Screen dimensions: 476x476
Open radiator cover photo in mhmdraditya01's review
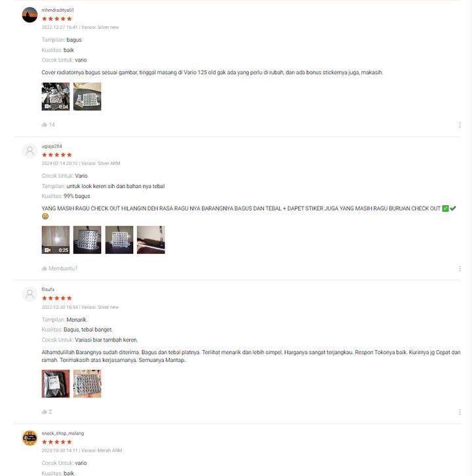(87, 96)
